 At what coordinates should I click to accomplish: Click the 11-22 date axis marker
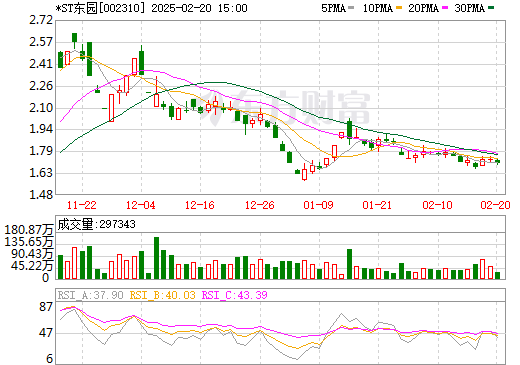82,205
